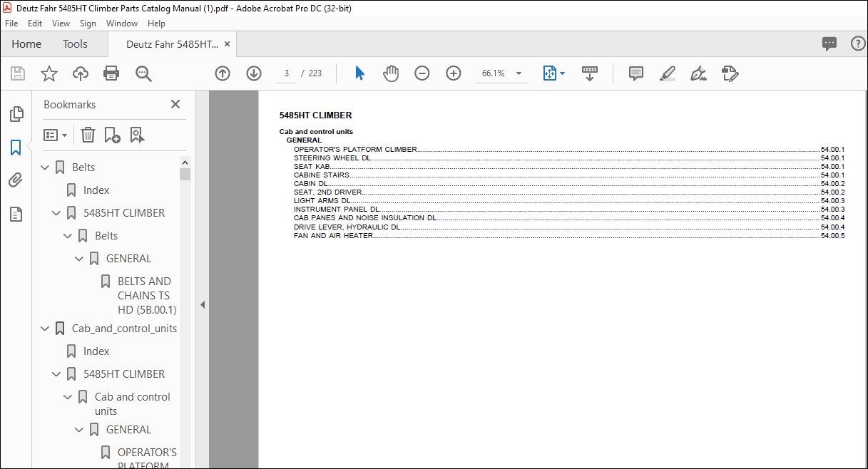Open page thumbnails panel icon
Viewport: 868px width, 469px height.
point(16,114)
